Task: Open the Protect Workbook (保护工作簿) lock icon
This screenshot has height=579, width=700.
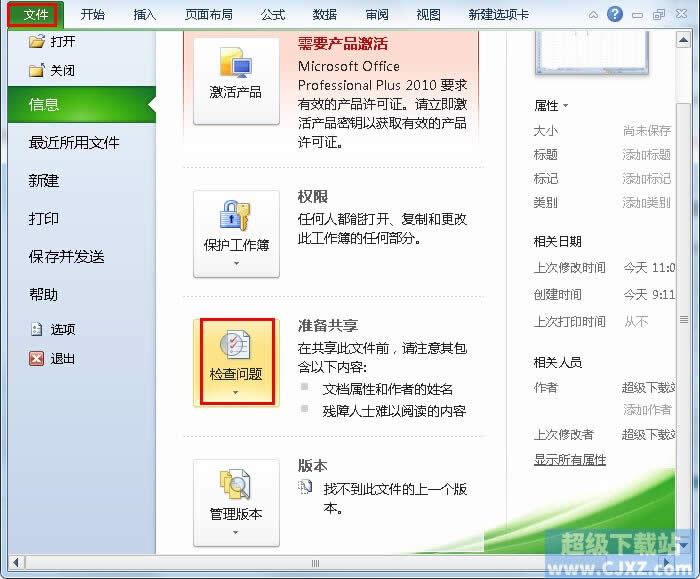Action: pos(235,216)
